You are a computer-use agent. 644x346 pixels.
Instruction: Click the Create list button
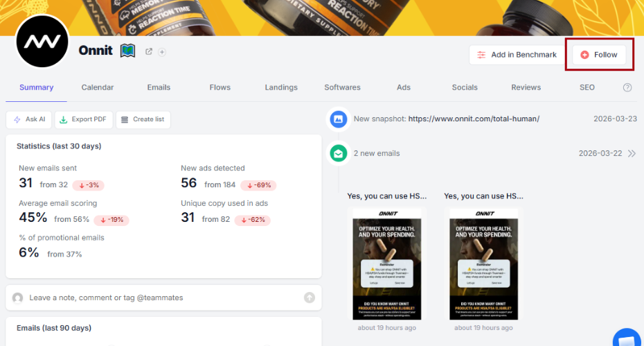tap(143, 119)
